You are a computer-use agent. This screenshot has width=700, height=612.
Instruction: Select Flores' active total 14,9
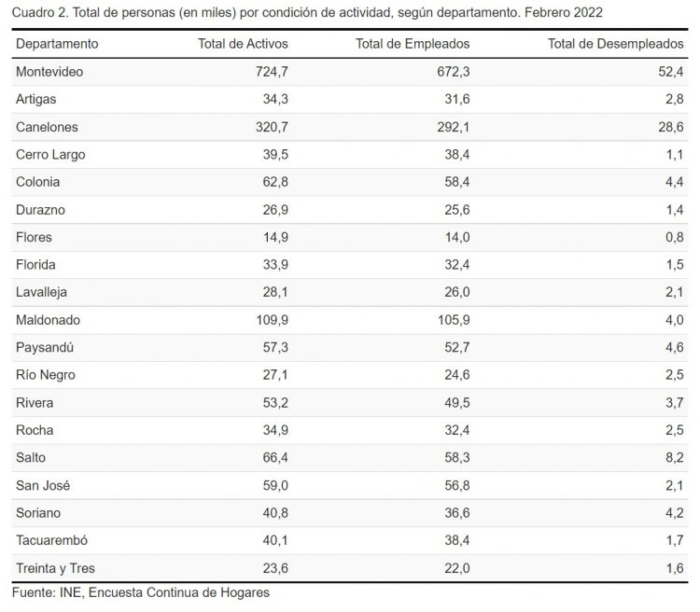point(273,237)
